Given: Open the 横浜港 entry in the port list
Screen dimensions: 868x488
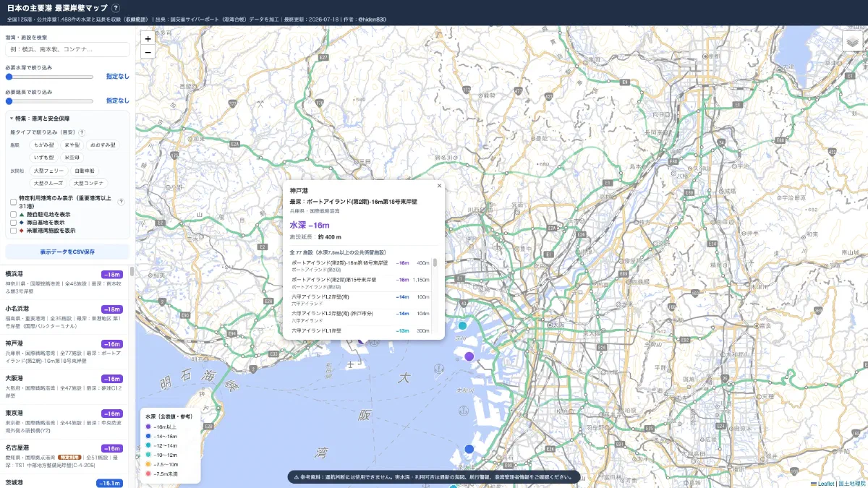Looking at the screenshot, I should (65, 283).
